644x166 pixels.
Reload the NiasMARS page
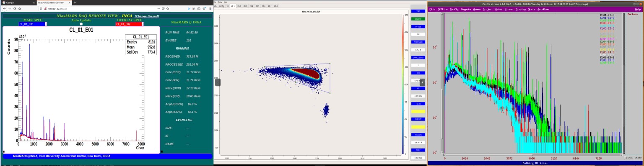click(15, 8)
